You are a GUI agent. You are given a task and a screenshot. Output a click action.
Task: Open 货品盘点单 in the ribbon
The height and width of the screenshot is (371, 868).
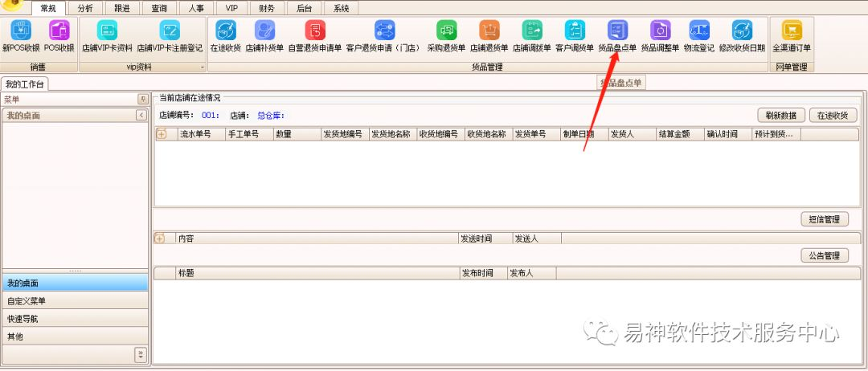point(617,36)
